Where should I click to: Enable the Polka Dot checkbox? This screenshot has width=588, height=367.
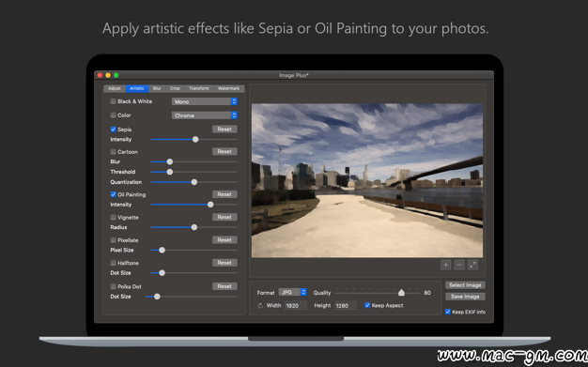coord(114,286)
